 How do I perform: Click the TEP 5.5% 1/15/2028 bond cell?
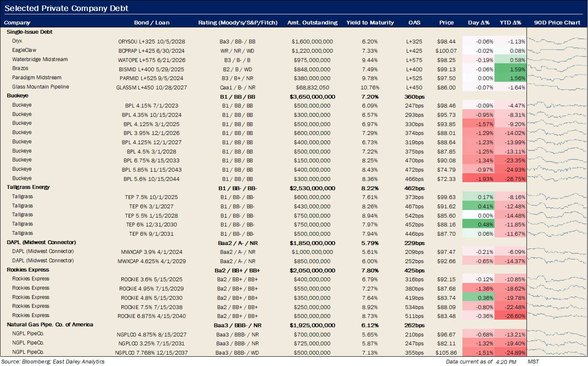(152, 215)
